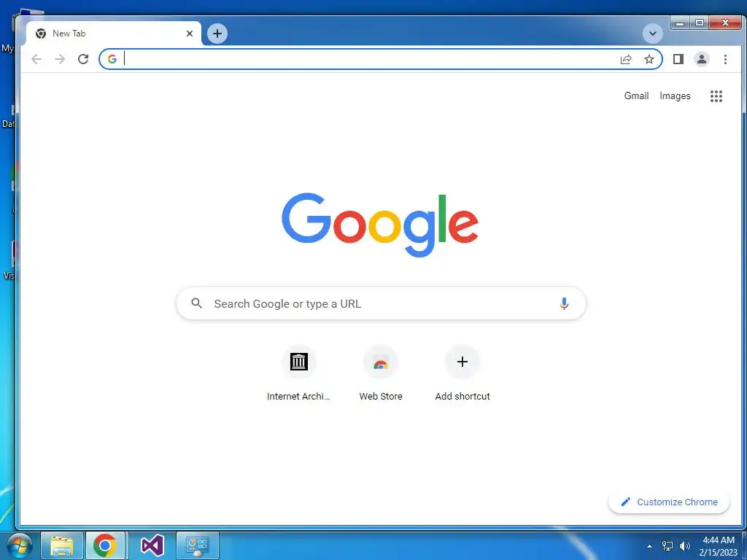Viewport: 747px width, 560px height.
Task: Start voice search with the microphone icon
Action: pyautogui.click(x=564, y=303)
